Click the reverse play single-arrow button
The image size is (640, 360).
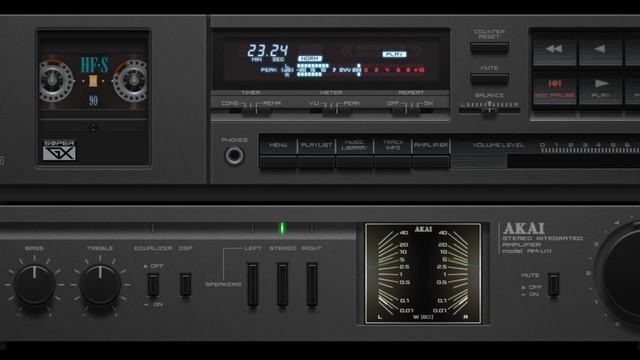coord(600,49)
